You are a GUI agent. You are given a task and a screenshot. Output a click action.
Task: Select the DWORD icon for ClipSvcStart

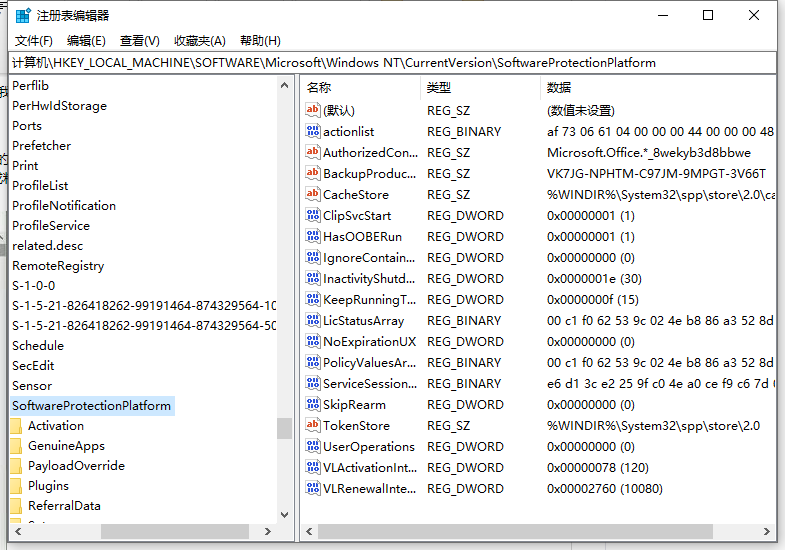click(313, 215)
